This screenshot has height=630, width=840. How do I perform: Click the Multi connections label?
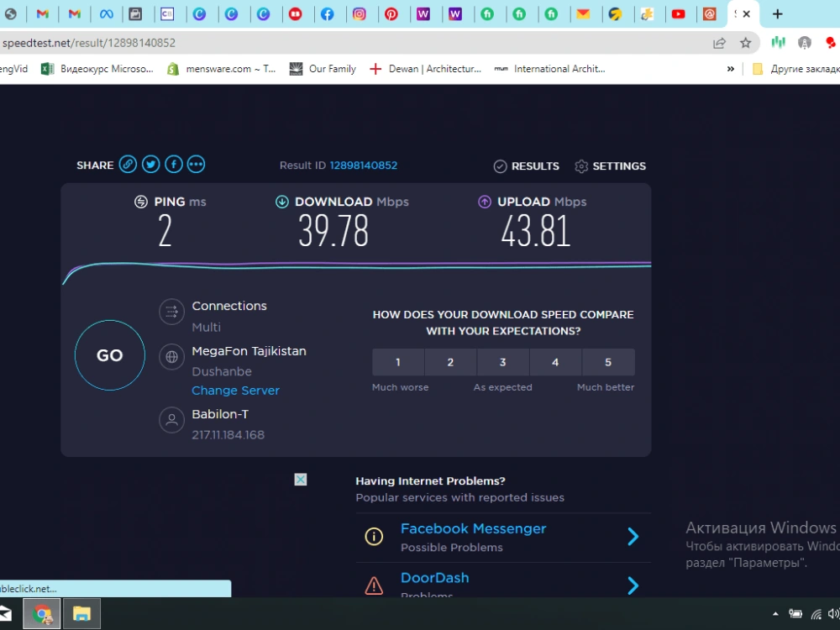[x=207, y=327]
